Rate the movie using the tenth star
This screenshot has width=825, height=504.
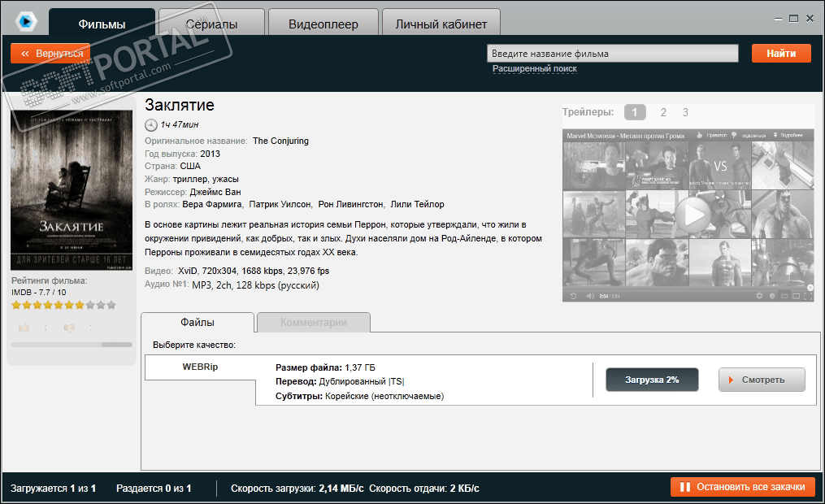point(111,305)
